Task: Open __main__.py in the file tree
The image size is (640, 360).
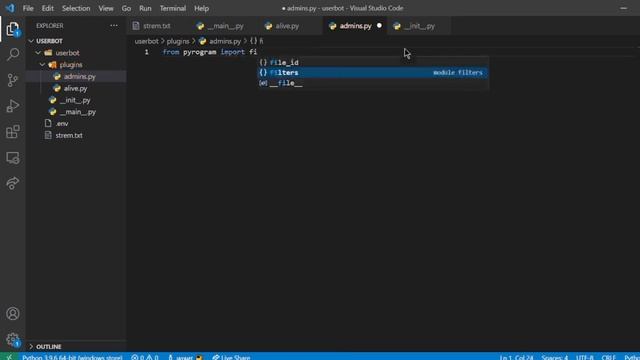Action: coord(76,112)
